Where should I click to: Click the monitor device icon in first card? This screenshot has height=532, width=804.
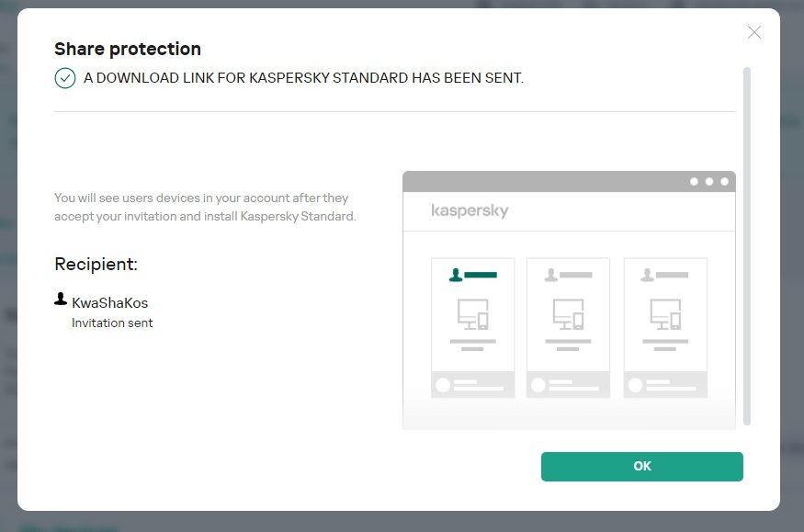click(x=472, y=315)
